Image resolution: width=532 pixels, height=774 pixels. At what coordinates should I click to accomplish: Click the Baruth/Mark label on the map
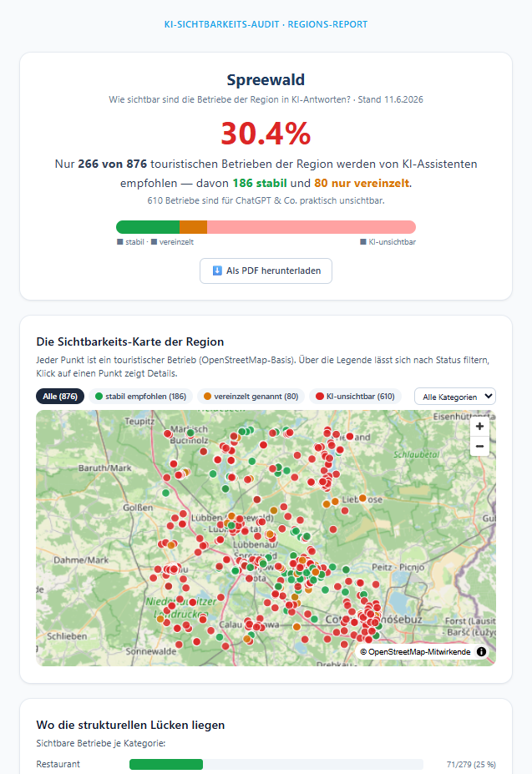coord(104,468)
